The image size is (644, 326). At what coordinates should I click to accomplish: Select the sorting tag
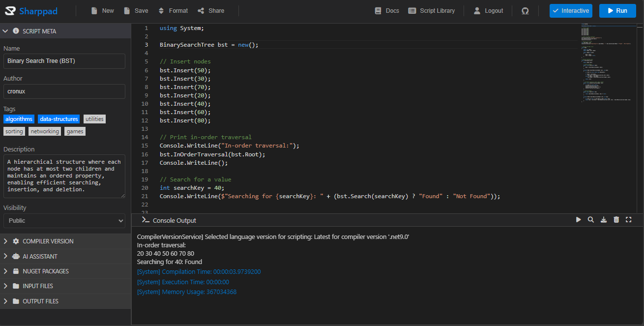coord(14,131)
